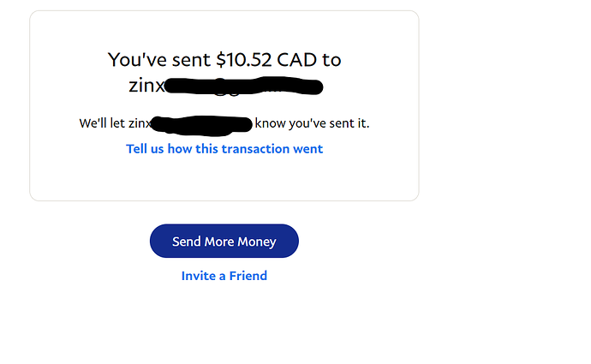This screenshot has width=591, height=364.
Task: Click the blacked-out name in notification sentence
Action: point(202,124)
